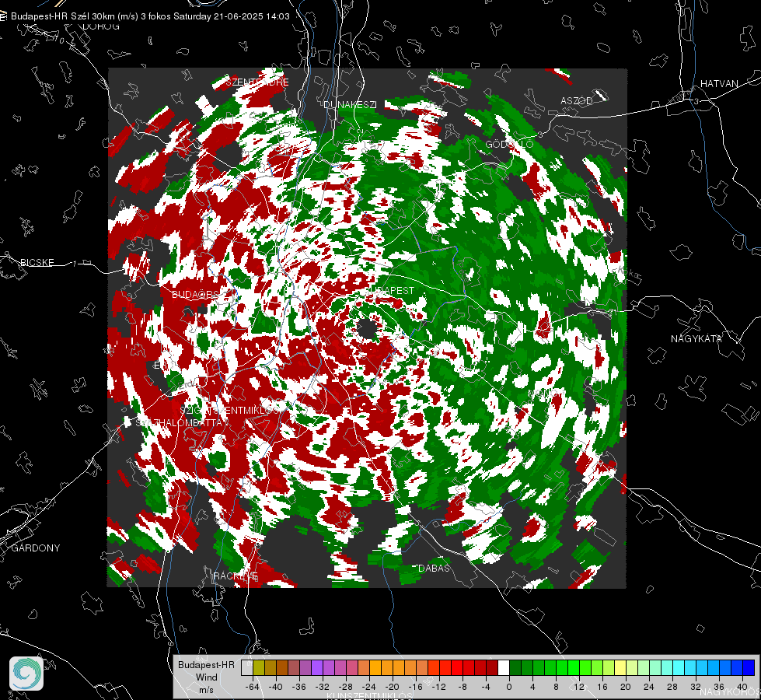Click the DOROG town label
The width and height of the screenshot is (761, 700).
coord(101,26)
